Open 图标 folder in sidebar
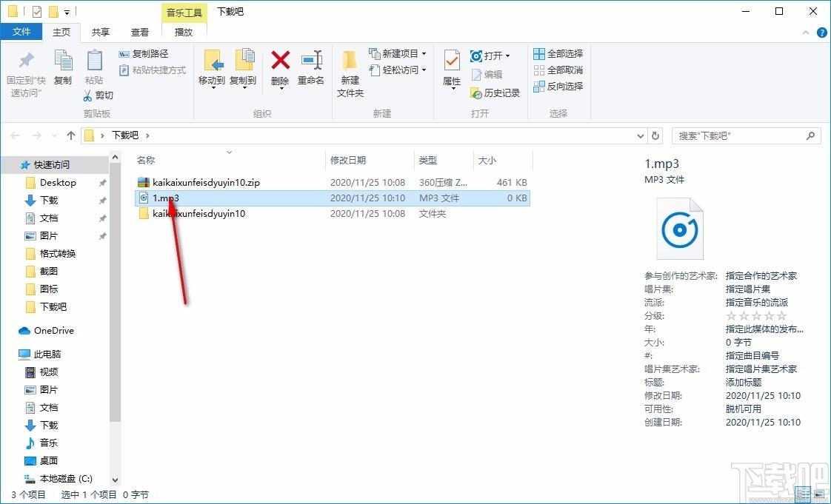Image resolution: width=831 pixels, height=504 pixels. click(x=49, y=289)
